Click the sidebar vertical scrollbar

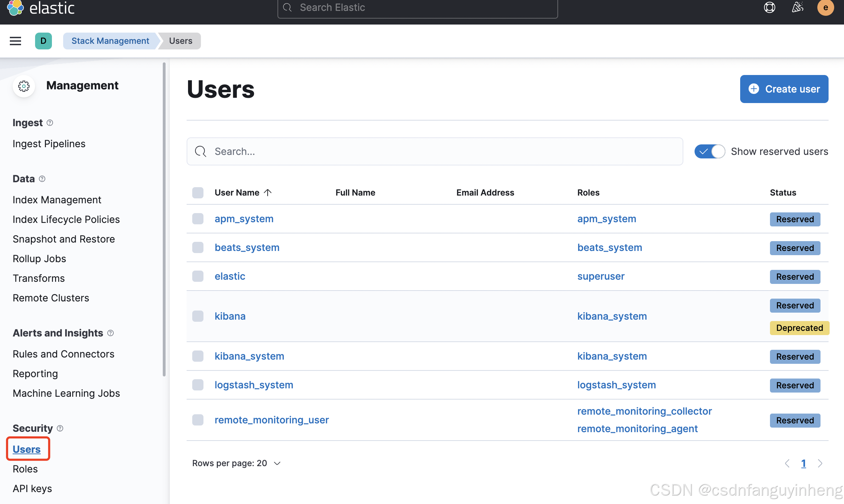coord(164,219)
